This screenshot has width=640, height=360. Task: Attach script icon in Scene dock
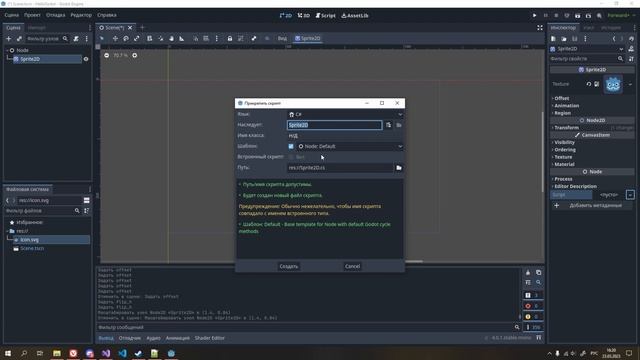tap(76, 39)
